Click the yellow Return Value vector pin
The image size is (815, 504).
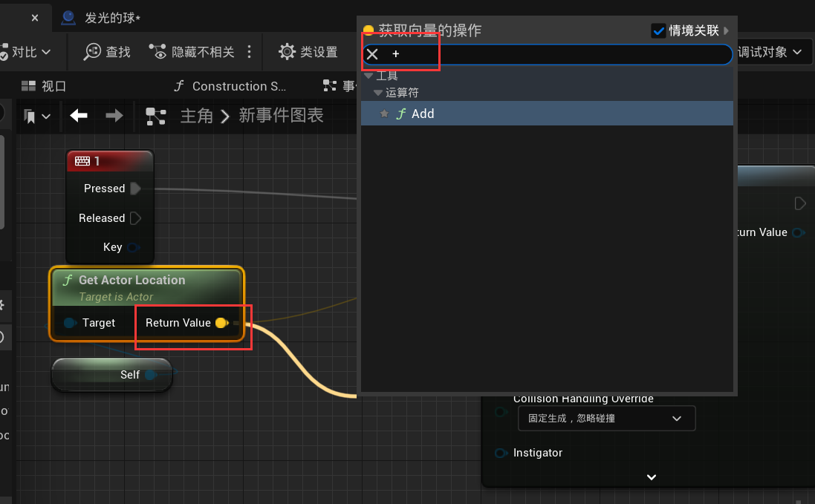pyautogui.click(x=222, y=323)
